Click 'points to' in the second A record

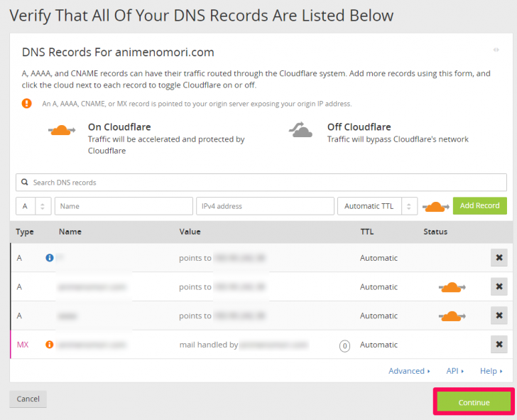pos(195,287)
